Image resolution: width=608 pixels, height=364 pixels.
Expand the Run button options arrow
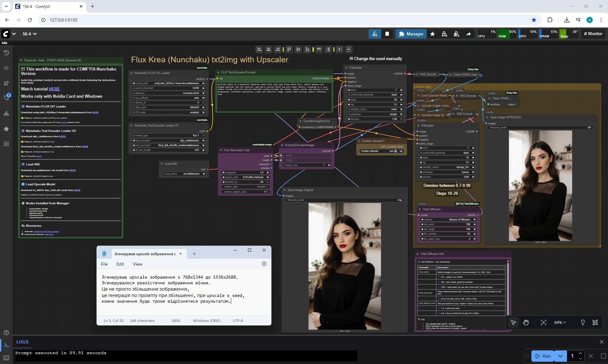560,356
